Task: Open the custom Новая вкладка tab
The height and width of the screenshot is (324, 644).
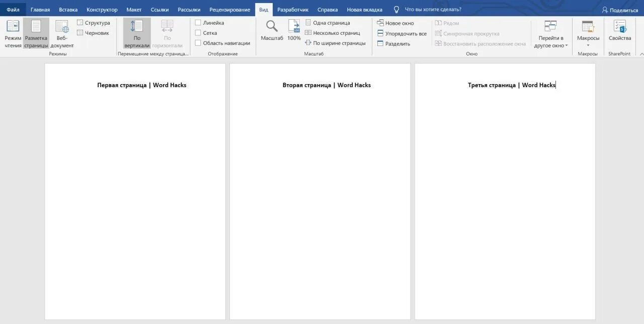Action: click(x=364, y=10)
